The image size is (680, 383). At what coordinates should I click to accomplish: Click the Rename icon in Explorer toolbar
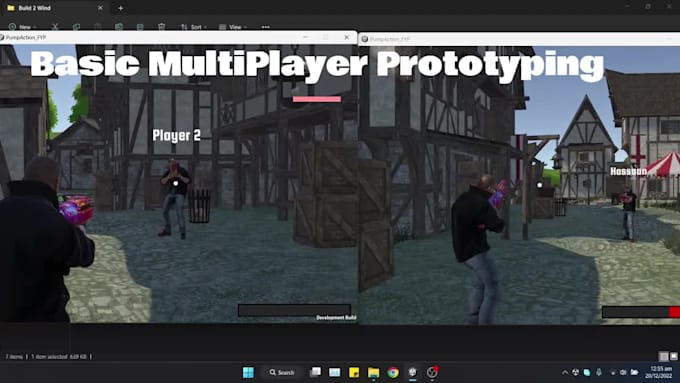pyautogui.click(x=119, y=27)
